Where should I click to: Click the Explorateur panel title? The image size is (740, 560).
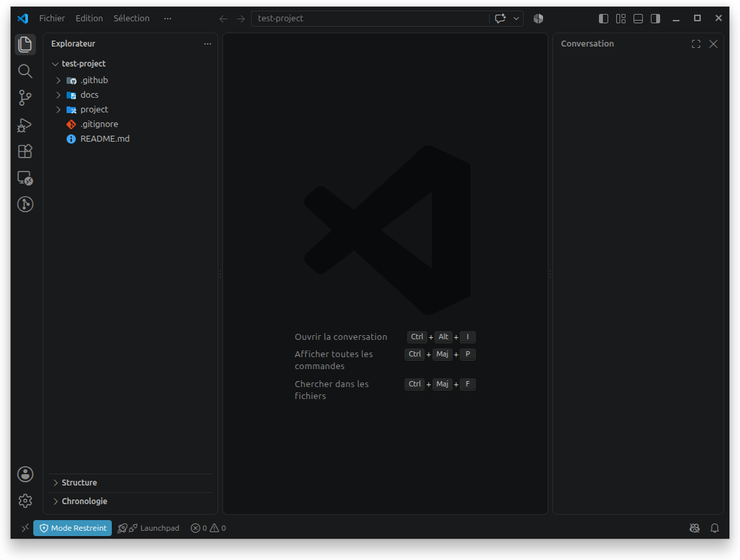[x=73, y=44]
